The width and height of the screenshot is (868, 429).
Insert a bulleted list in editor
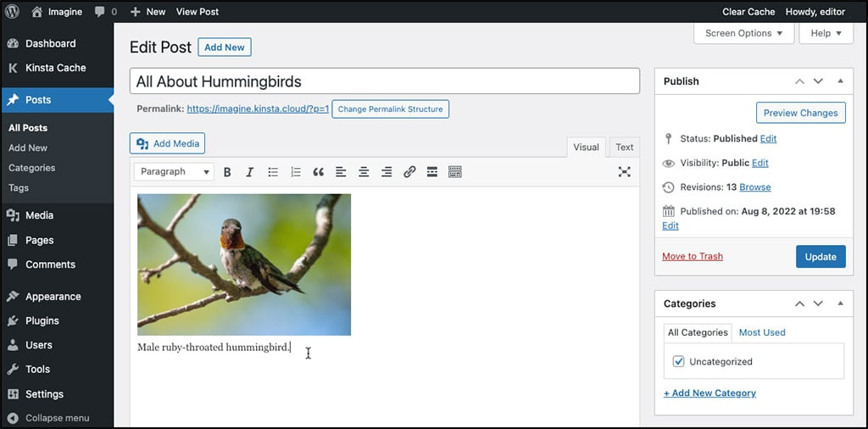click(x=273, y=172)
